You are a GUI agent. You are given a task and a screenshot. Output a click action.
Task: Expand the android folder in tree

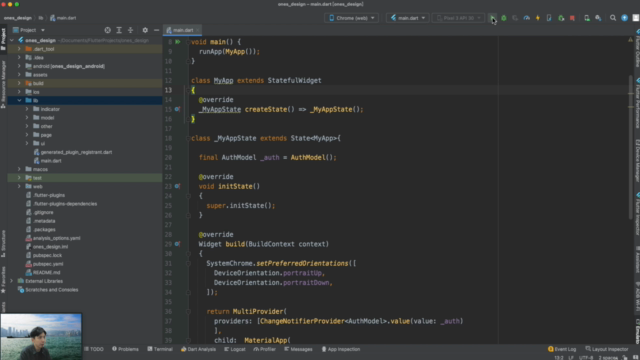19,66
